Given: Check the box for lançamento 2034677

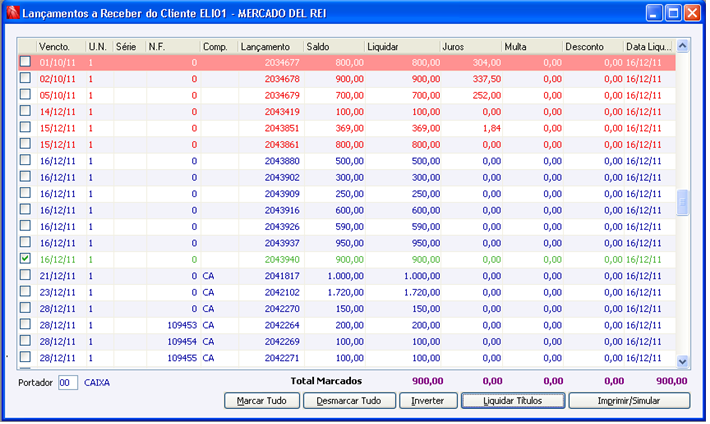Looking at the screenshot, I should click(25, 62).
